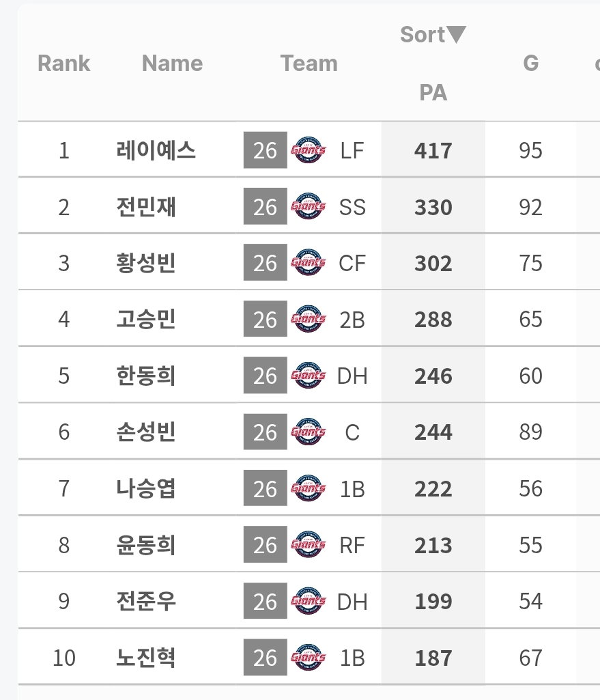Click the Giants logo in 노진혁 row
Viewport: 600px width, 700px height.
pos(309,657)
